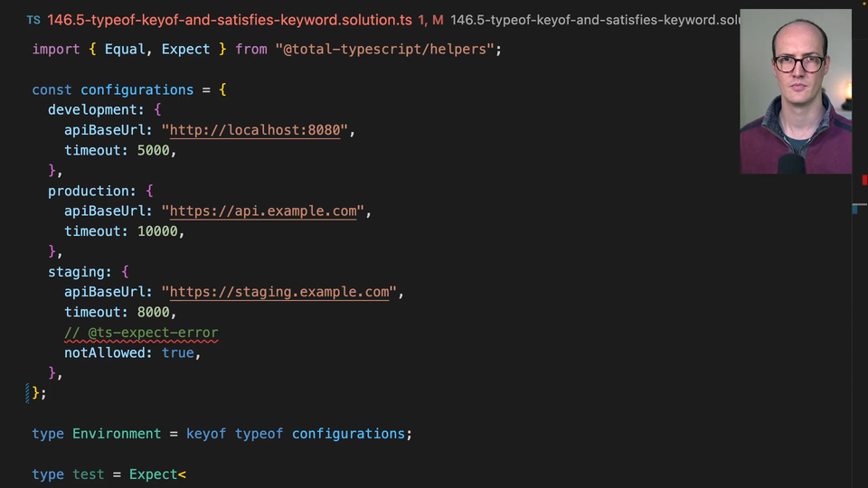Place cursor on the const configurations declaration name

click(137, 89)
